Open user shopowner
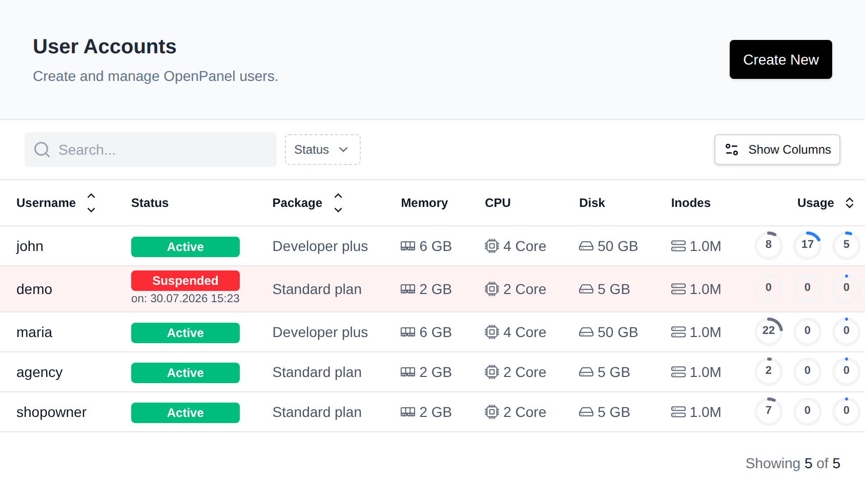Viewport: 865px width, 504px height. tap(51, 412)
